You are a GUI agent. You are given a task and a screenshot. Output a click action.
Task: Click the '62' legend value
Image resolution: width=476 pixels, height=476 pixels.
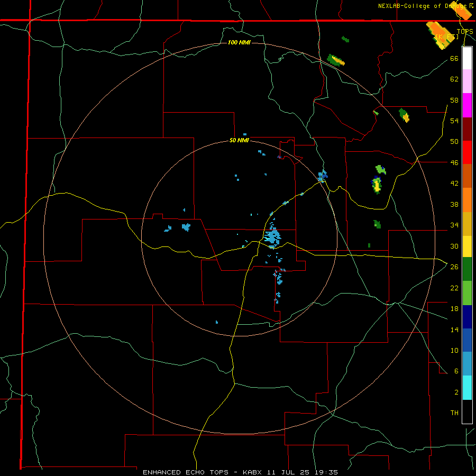coord(454,79)
